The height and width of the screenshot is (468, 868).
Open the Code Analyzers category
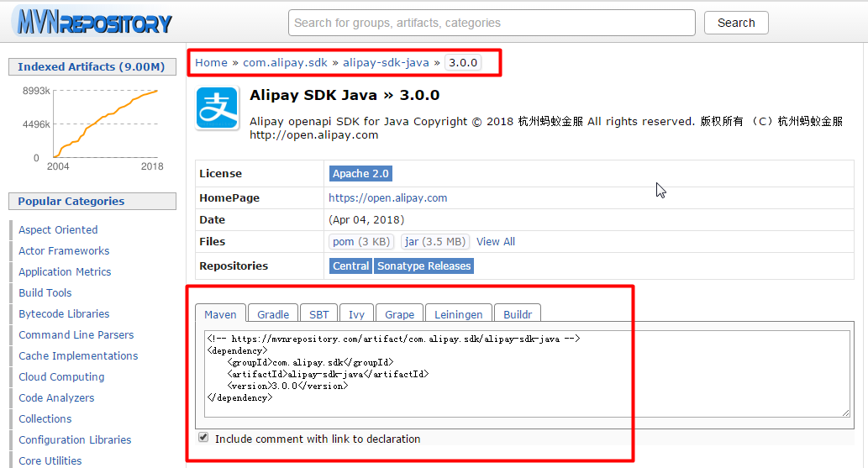[56, 398]
